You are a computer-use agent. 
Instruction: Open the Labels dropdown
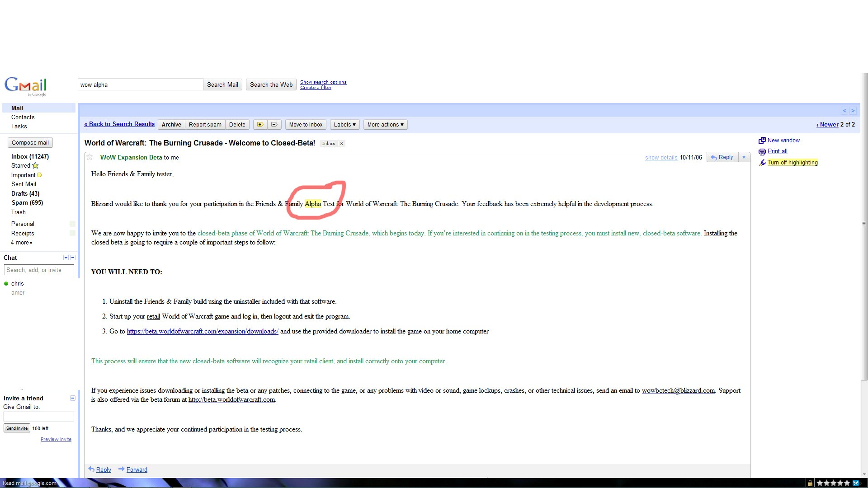tap(344, 125)
